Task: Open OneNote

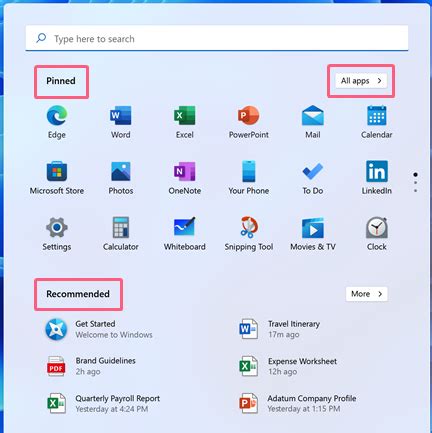Action: click(185, 178)
